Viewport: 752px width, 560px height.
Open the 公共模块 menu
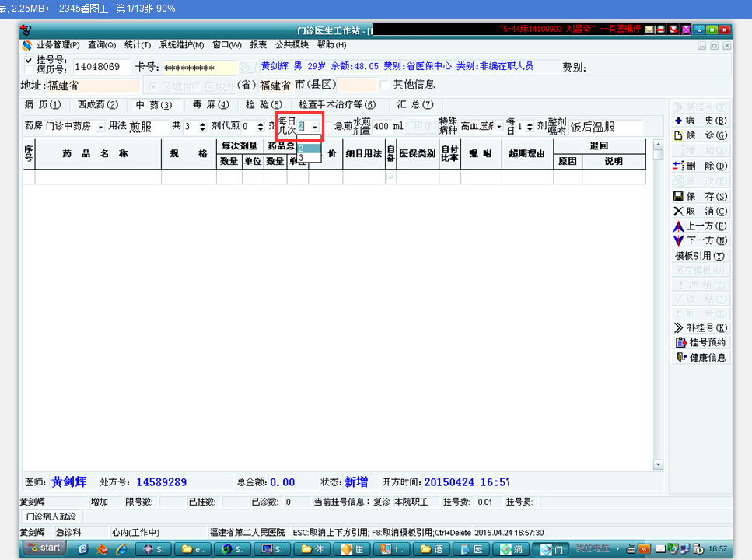[x=292, y=45]
